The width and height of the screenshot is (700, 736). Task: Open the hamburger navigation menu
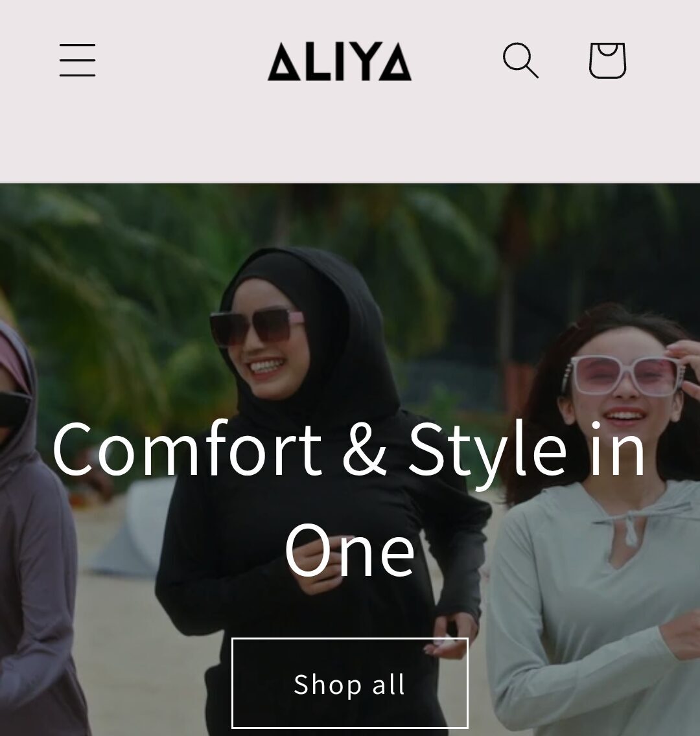click(x=78, y=60)
